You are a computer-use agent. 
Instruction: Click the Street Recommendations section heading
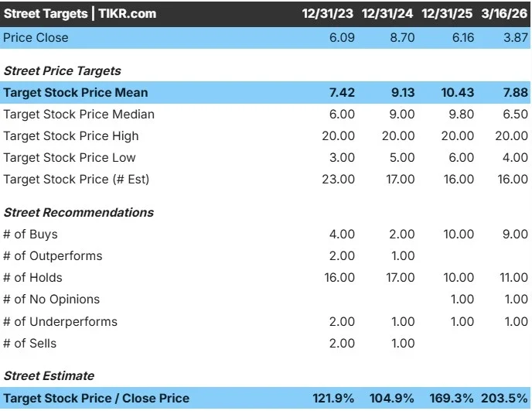tap(78, 212)
